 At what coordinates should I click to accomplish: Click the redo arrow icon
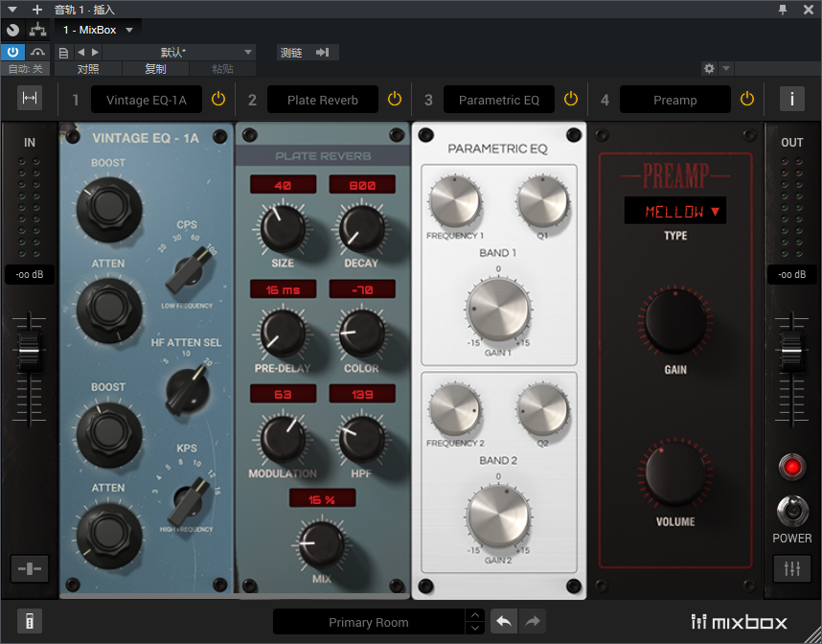pos(533,622)
